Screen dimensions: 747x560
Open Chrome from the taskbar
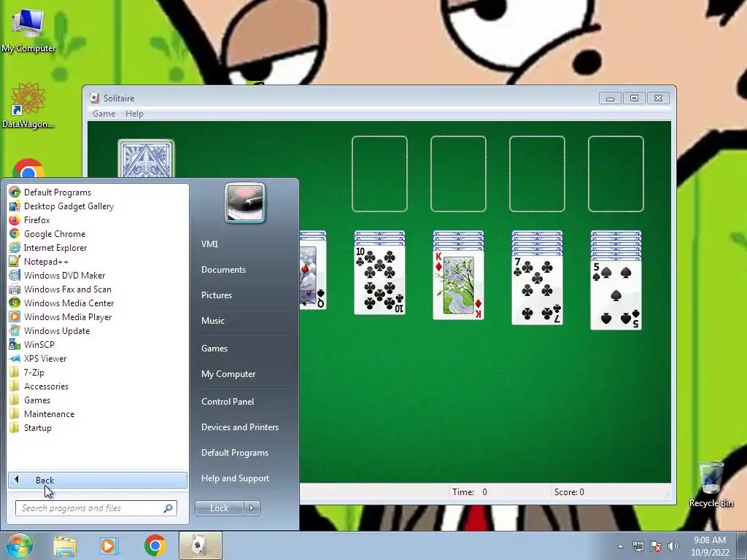pyautogui.click(x=155, y=545)
